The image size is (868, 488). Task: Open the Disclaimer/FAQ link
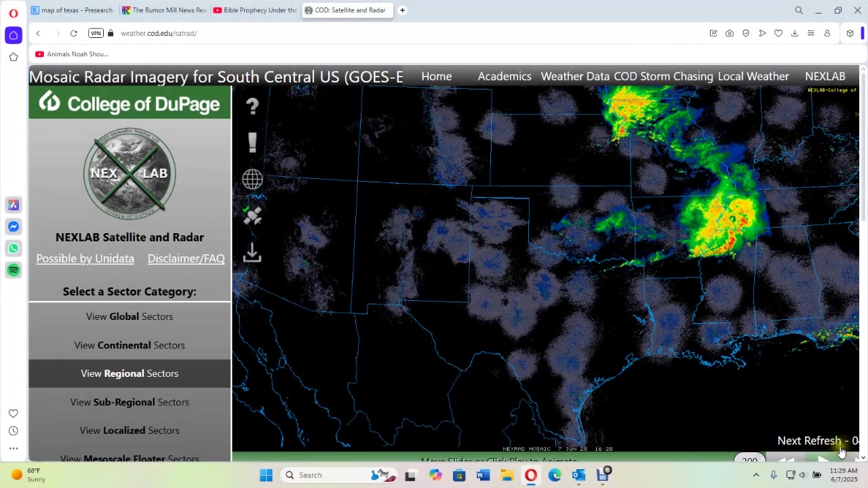(x=186, y=258)
